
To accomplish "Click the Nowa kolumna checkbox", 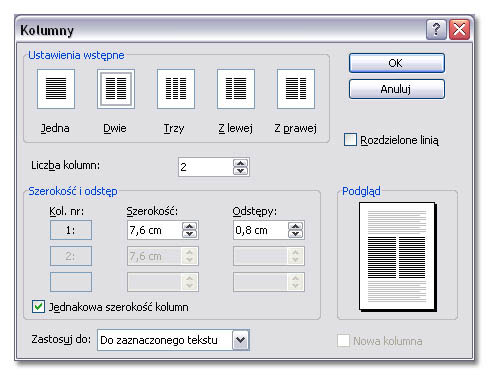I will (343, 341).
